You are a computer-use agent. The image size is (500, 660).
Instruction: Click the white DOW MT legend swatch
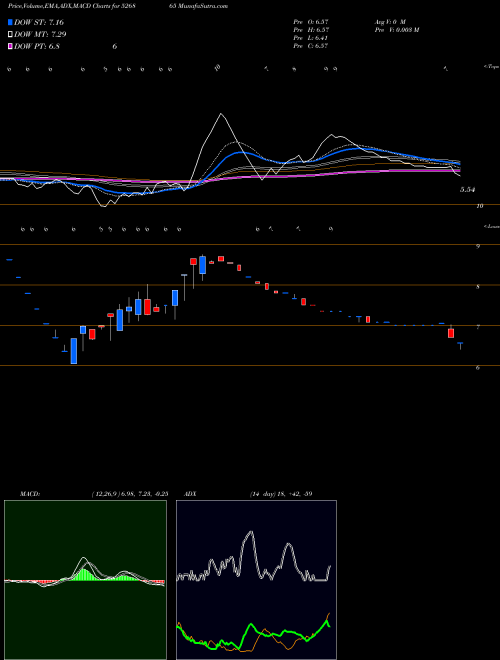tap(10, 35)
